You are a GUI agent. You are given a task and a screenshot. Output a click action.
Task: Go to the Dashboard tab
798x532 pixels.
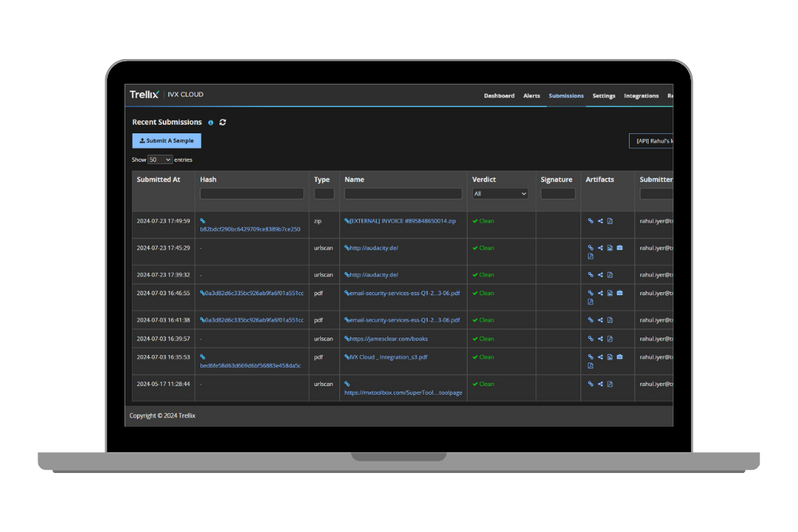(x=499, y=96)
